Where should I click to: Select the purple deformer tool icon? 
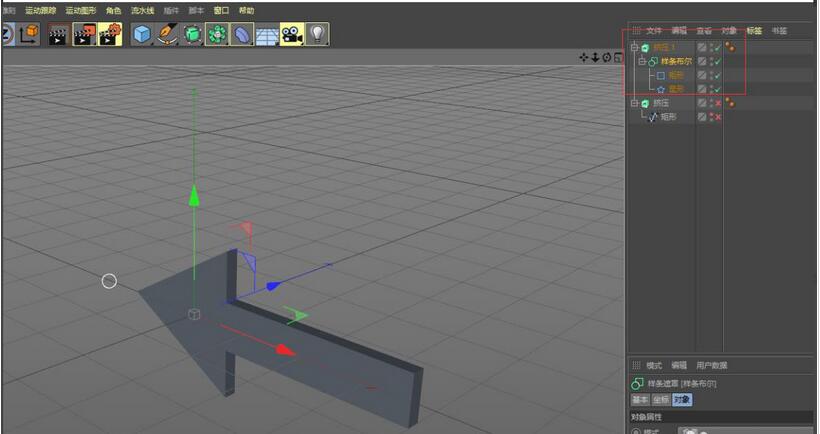pyautogui.click(x=242, y=35)
